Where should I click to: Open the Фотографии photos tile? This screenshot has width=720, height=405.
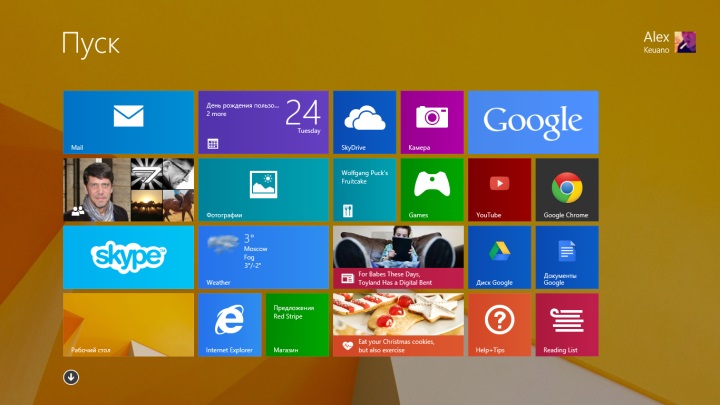point(263,189)
